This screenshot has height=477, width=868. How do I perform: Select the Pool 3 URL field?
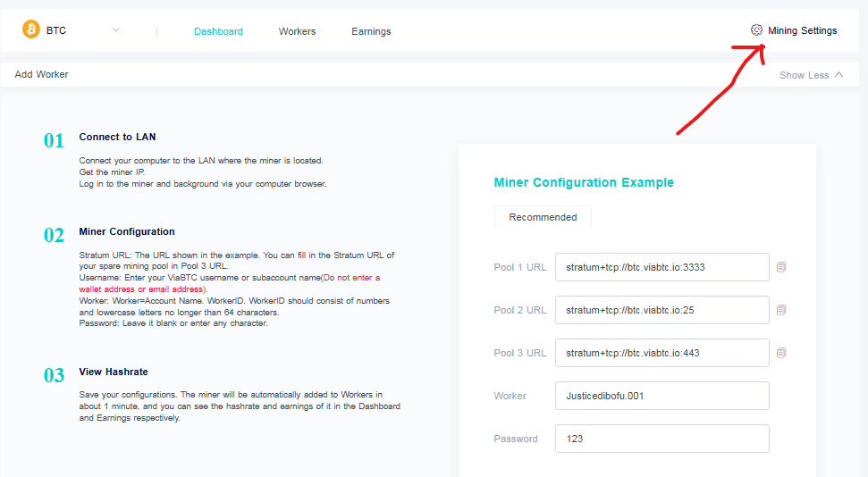(x=662, y=353)
